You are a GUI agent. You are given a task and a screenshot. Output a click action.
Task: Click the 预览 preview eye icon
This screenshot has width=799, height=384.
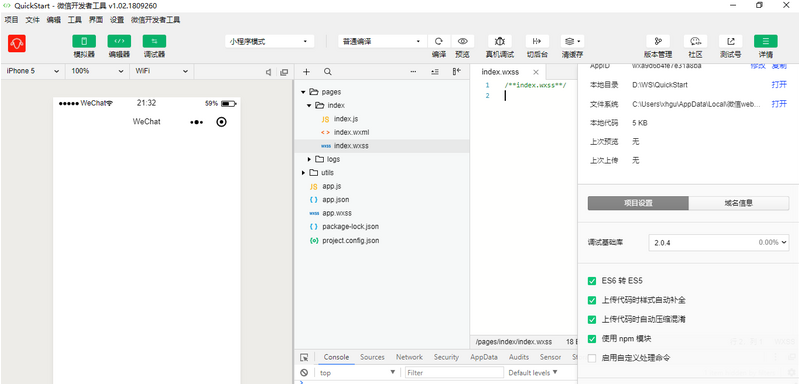click(462, 41)
